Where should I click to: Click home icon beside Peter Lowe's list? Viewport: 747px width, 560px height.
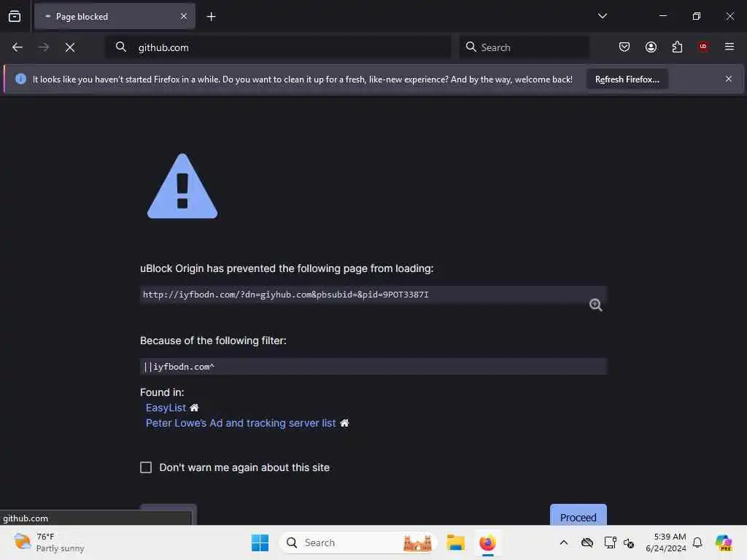(x=344, y=423)
